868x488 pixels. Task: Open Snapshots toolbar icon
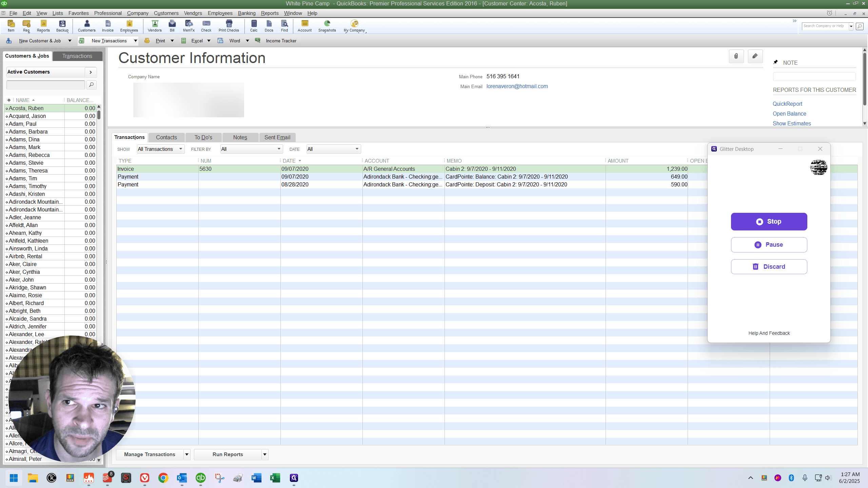tap(327, 26)
